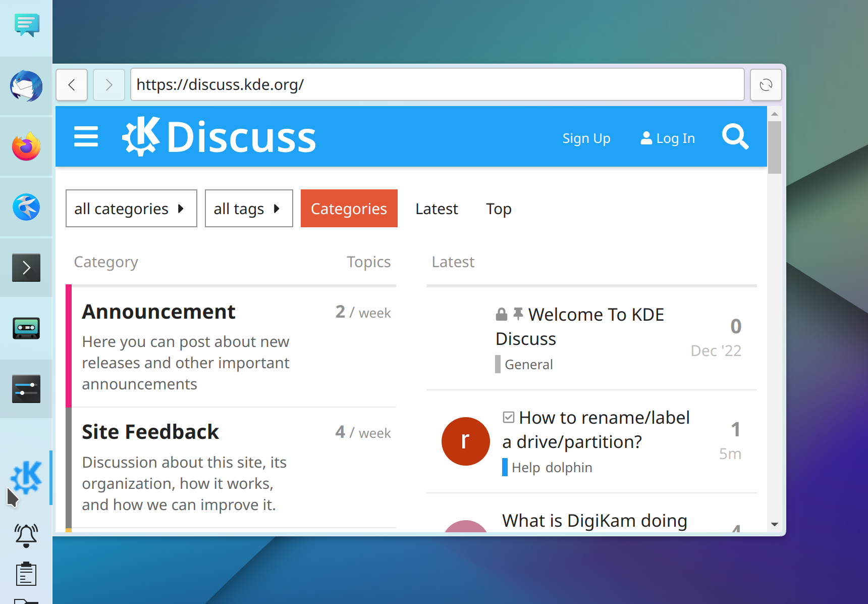
Task: Launch Firefox from the dock
Action: click(x=26, y=146)
